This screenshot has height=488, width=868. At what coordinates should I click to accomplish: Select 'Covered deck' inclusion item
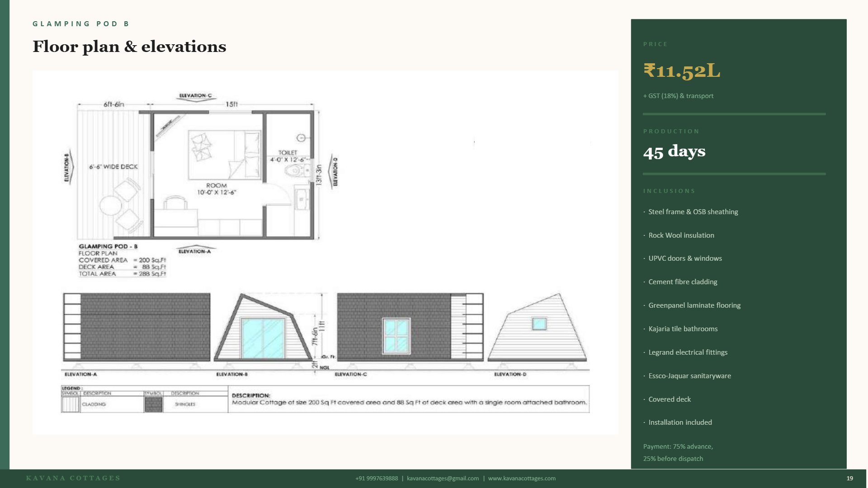(669, 399)
